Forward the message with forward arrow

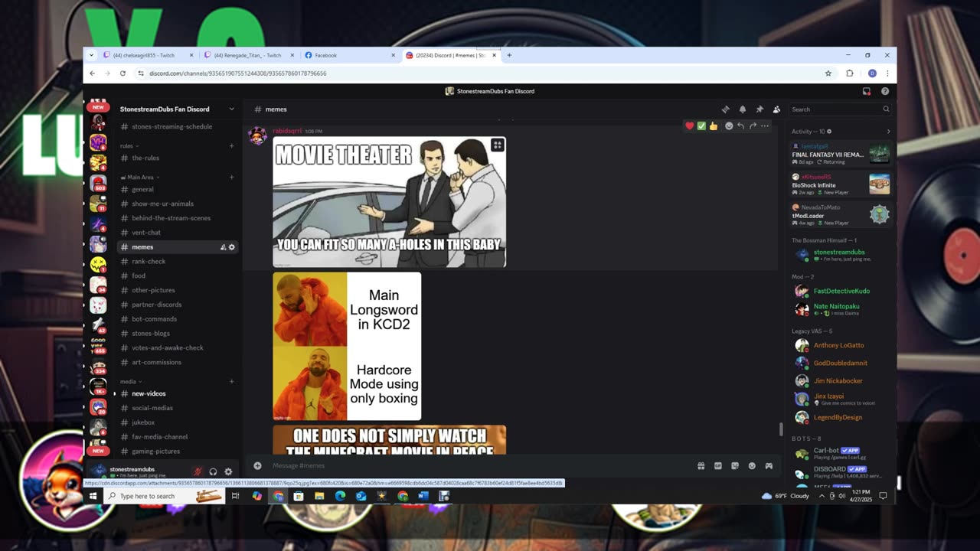(x=753, y=126)
